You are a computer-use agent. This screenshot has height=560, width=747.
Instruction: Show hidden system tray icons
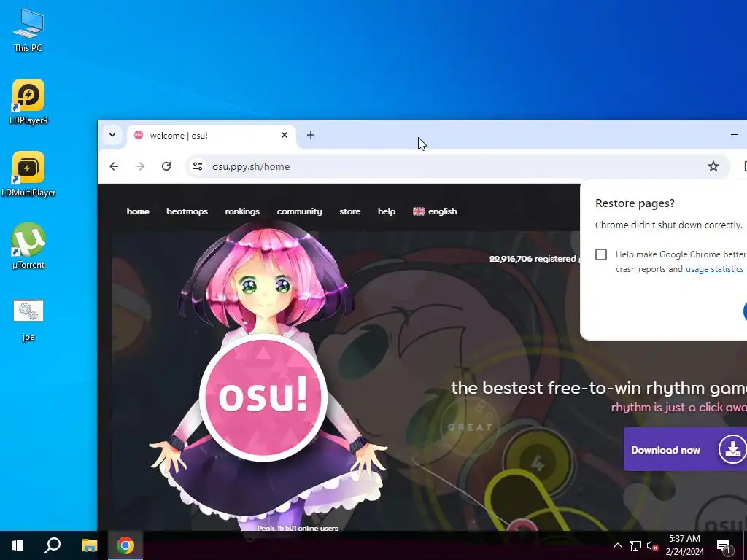coord(617,545)
